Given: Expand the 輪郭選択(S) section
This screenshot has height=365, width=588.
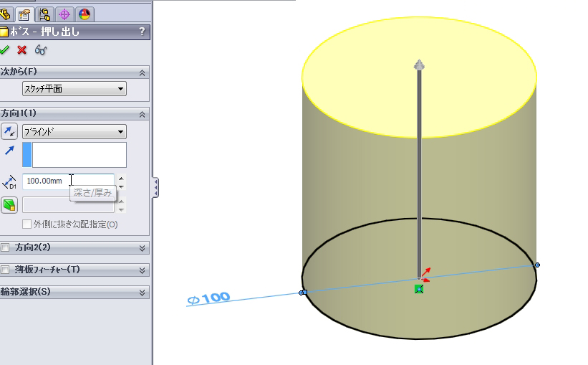Looking at the screenshot, I should [143, 293].
